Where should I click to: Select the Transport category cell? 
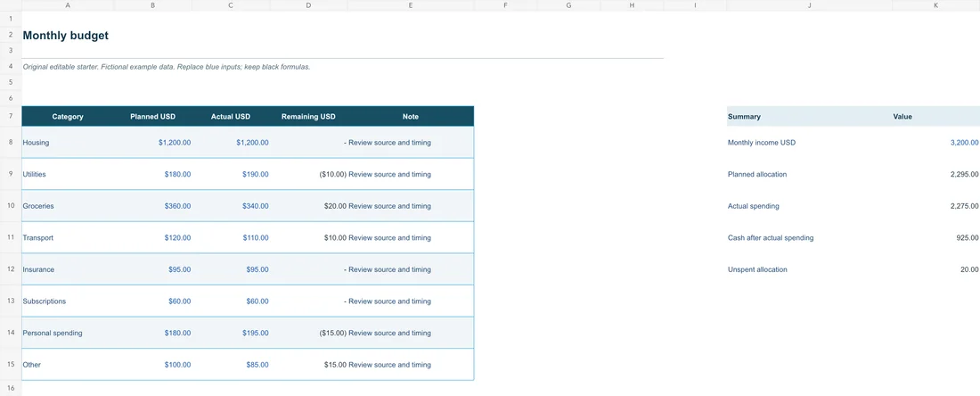[x=68, y=238]
